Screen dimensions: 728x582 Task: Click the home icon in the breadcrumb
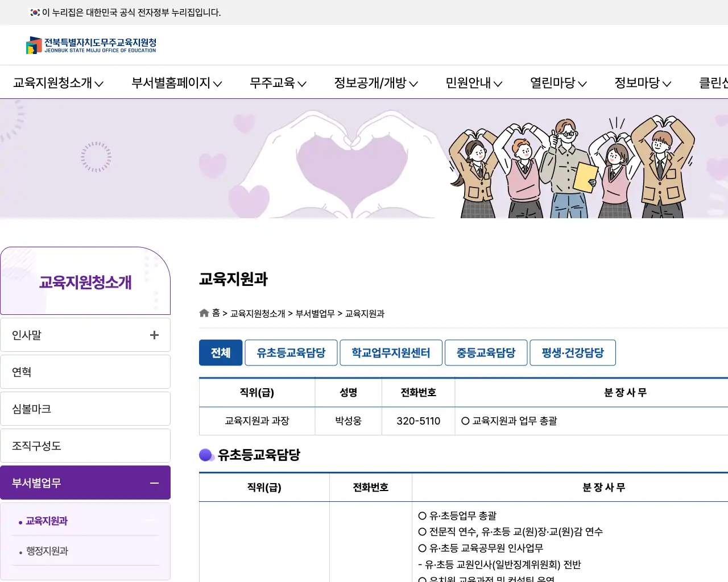[204, 313]
